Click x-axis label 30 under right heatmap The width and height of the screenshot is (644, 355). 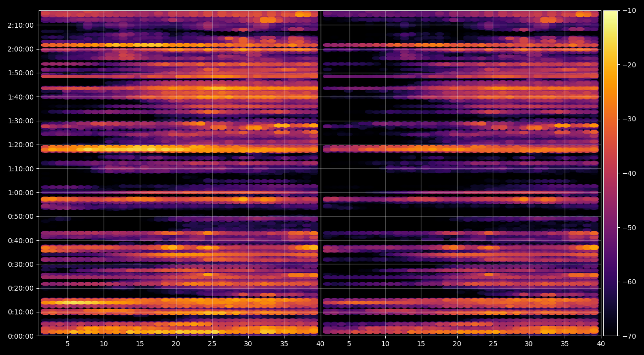tap(529, 345)
